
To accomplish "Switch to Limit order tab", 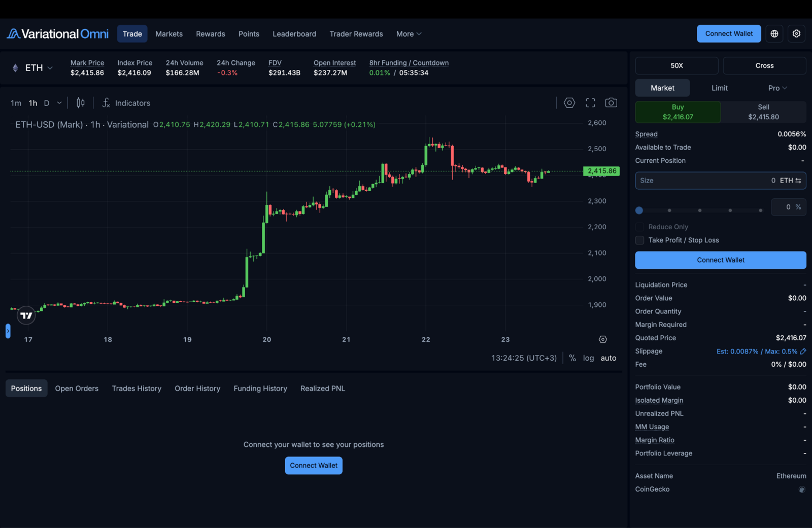I will coord(720,88).
